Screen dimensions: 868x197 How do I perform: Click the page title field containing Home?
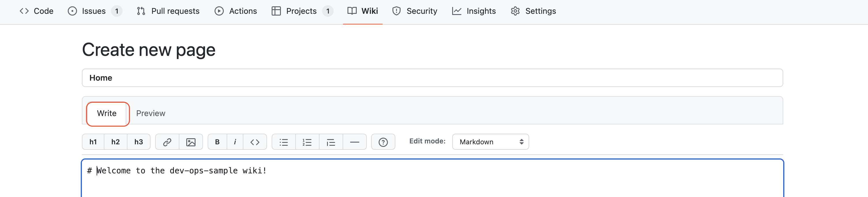point(432,78)
